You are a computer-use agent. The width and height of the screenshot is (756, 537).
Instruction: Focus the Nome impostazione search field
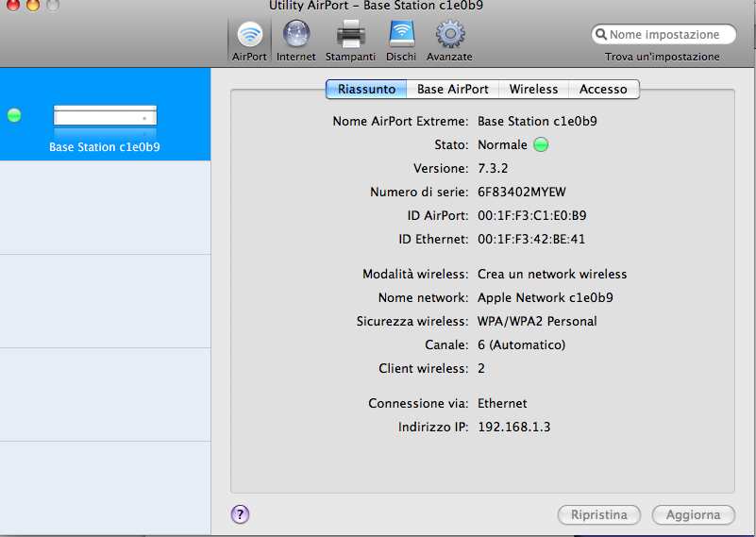click(664, 35)
